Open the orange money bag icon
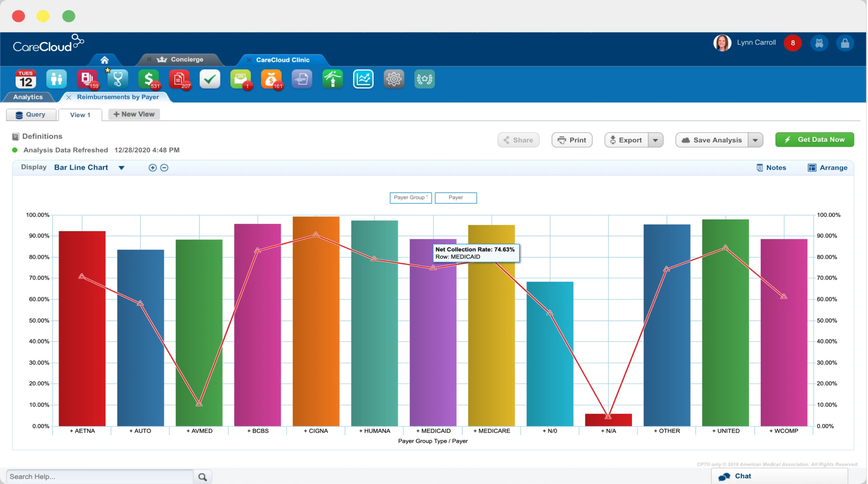Image resolution: width=868 pixels, height=484 pixels. pyautogui.click(x=271, y=79)
